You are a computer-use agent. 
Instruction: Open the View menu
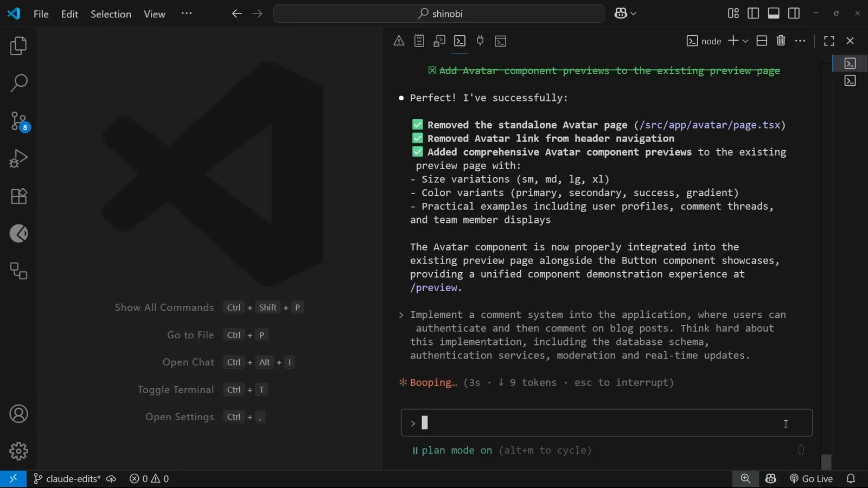(x=155, y=14)
